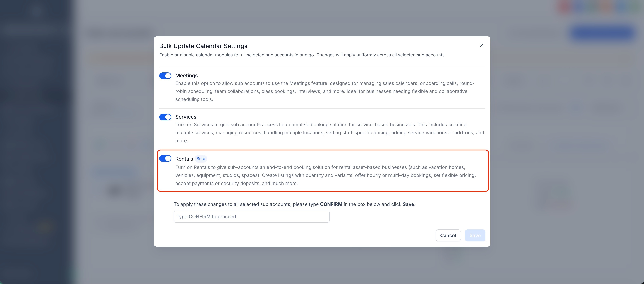644x284 pixels.
Task: Enable Services by clicking its switch
Action: point(165,117)
